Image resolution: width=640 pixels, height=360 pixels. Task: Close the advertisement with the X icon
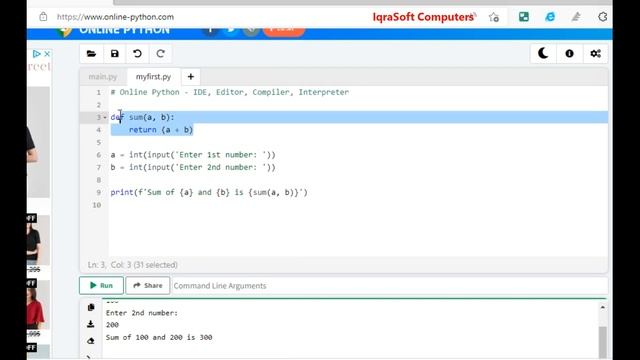tap(47, 53)
